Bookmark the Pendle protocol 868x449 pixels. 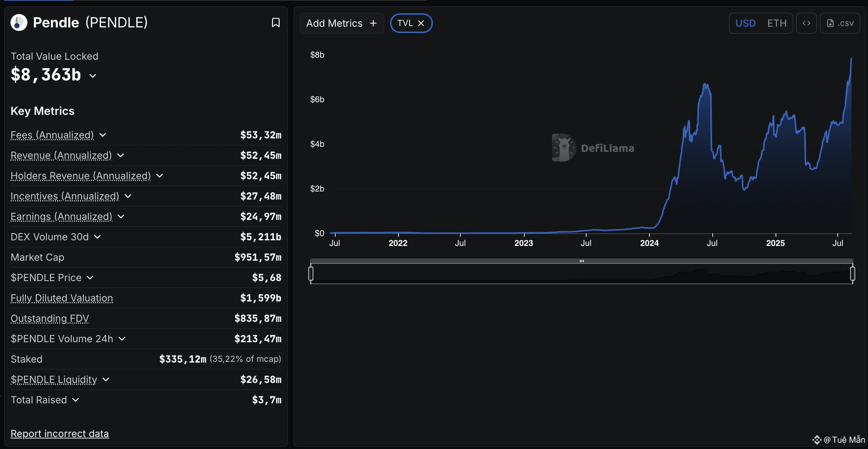pos(276,23)
